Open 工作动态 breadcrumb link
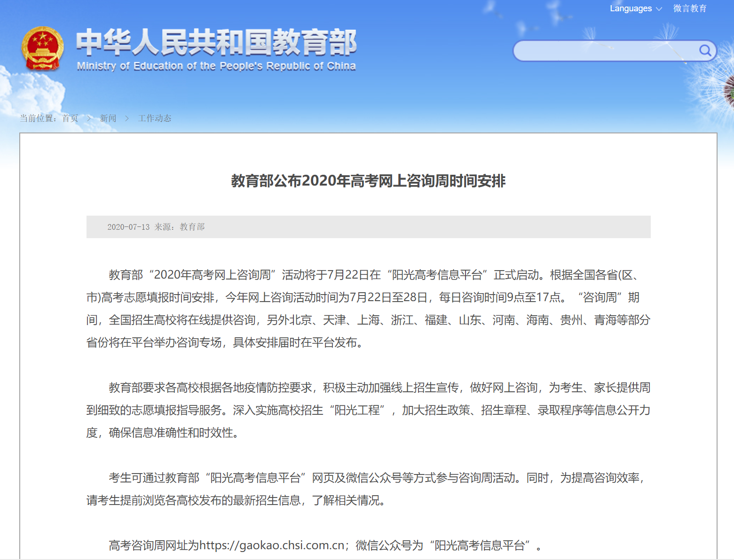 (155, 118)
